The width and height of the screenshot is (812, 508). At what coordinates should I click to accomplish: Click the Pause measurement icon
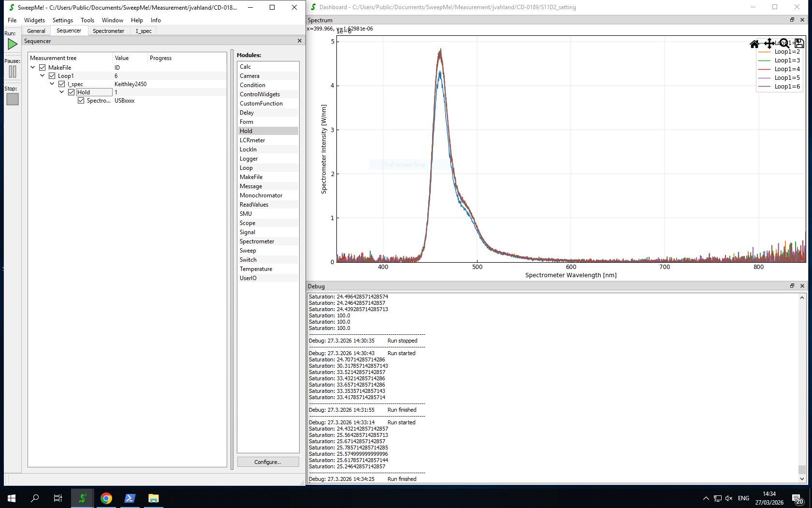coord(13,72)
